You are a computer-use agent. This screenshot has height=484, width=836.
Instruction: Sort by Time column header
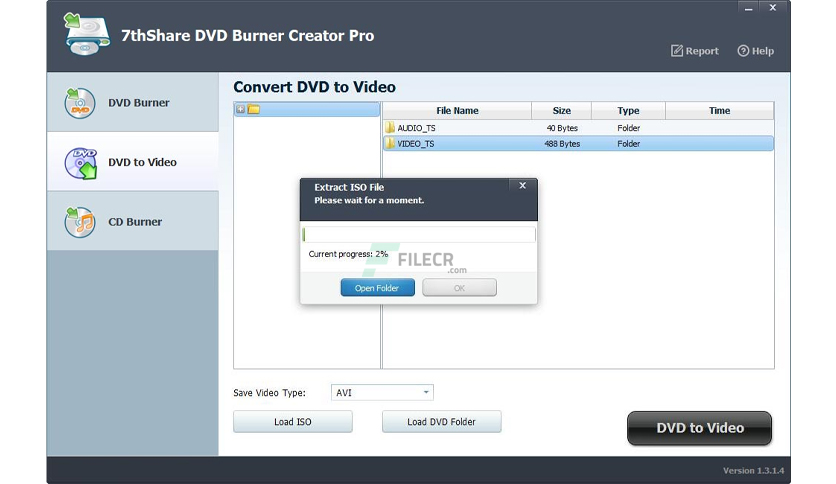pos(719,110)
